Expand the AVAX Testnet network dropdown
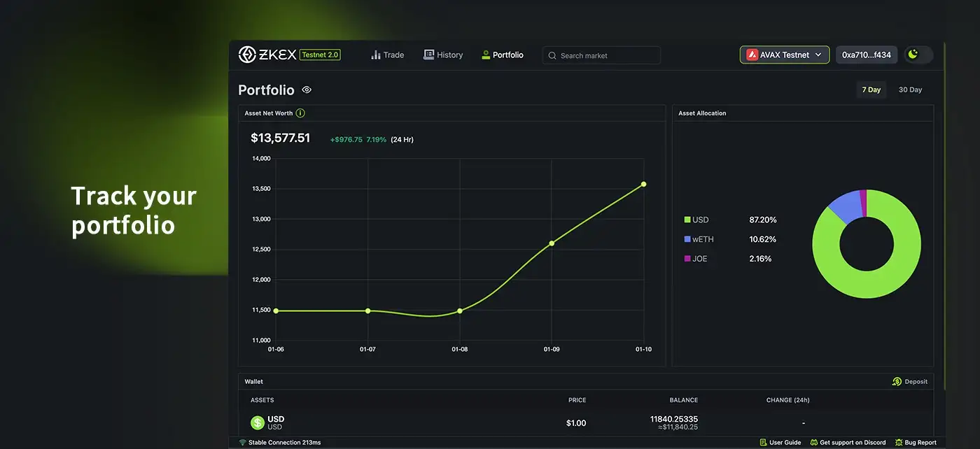 (784, 55)
